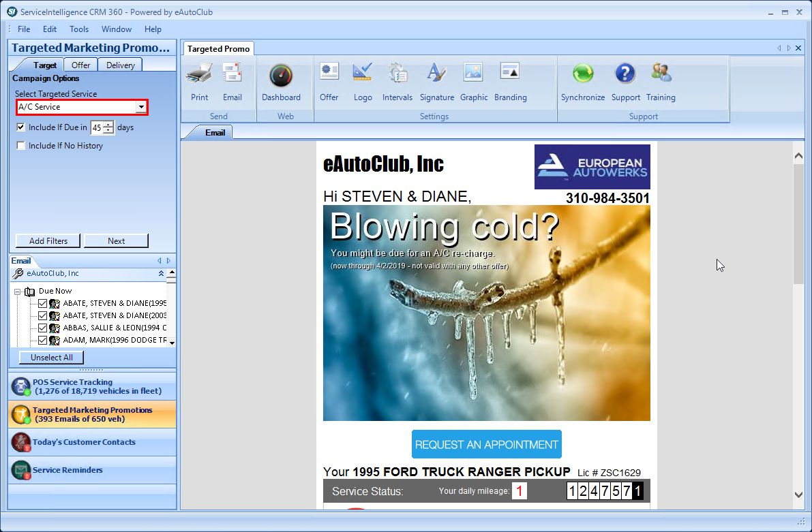The width and height of the screenshot is (812, 532).
Task: Open the Graphic settings icon
Action: [x=473, y=72]
